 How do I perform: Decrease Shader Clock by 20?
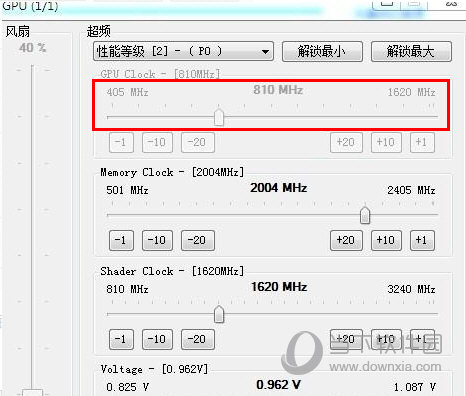(198, 339)
